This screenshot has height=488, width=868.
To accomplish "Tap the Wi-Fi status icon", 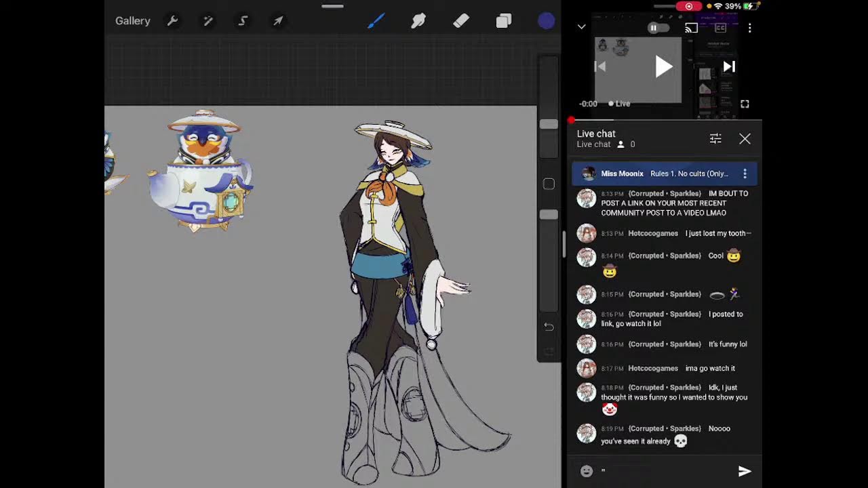I will (x=718, y=6).
